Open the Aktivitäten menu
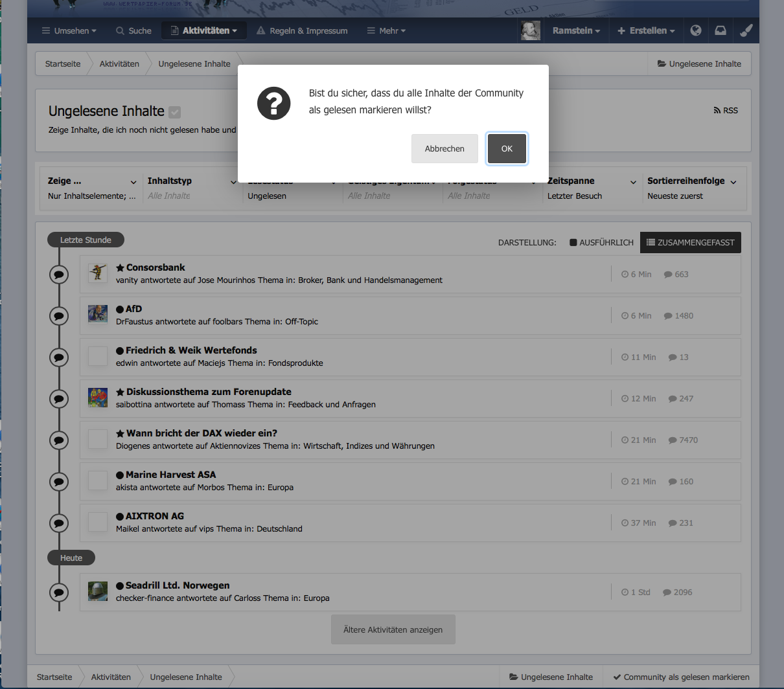The image size is (784, 689). 203,30
